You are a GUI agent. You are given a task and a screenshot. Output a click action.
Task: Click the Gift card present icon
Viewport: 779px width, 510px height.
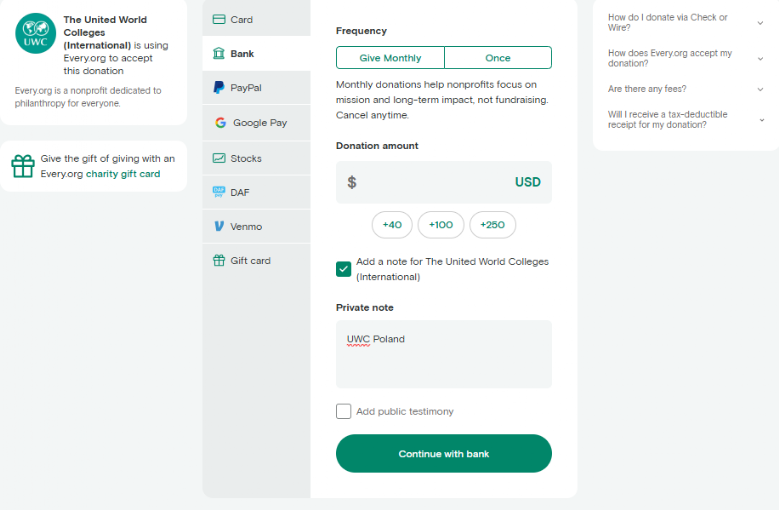219,260
